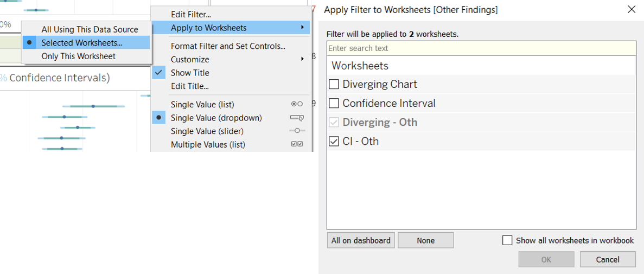The height and width of the screenshot is (274, 644).
Task: Toggle the Show Title menu option
Action: (190, 73)
